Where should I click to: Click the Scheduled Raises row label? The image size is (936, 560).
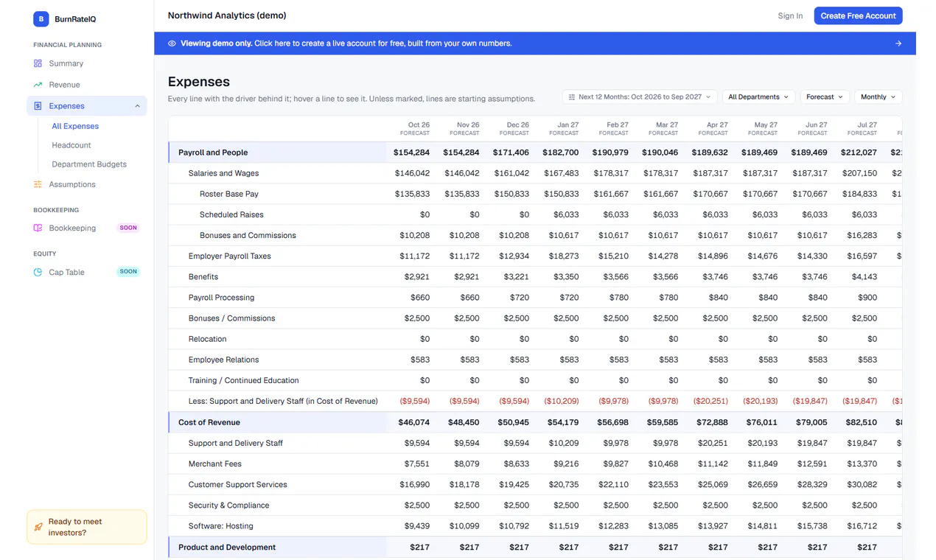[x=231, y=214]
